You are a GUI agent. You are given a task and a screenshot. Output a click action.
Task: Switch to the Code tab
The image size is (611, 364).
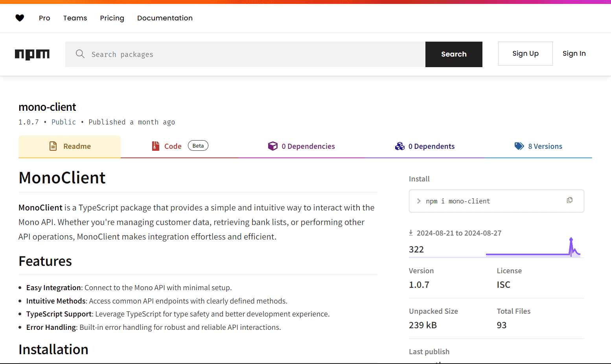(x=173, y=146)
